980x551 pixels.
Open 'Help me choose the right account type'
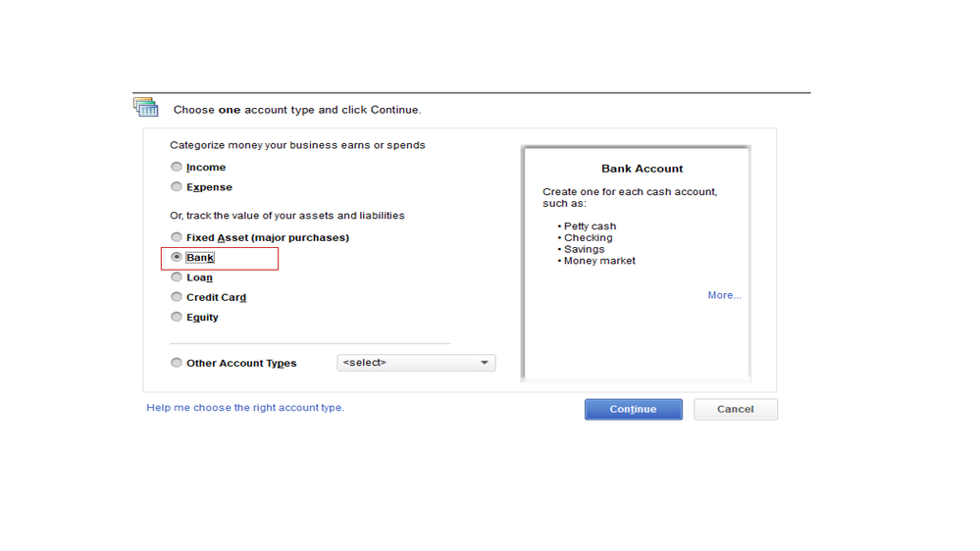(245, 408)
